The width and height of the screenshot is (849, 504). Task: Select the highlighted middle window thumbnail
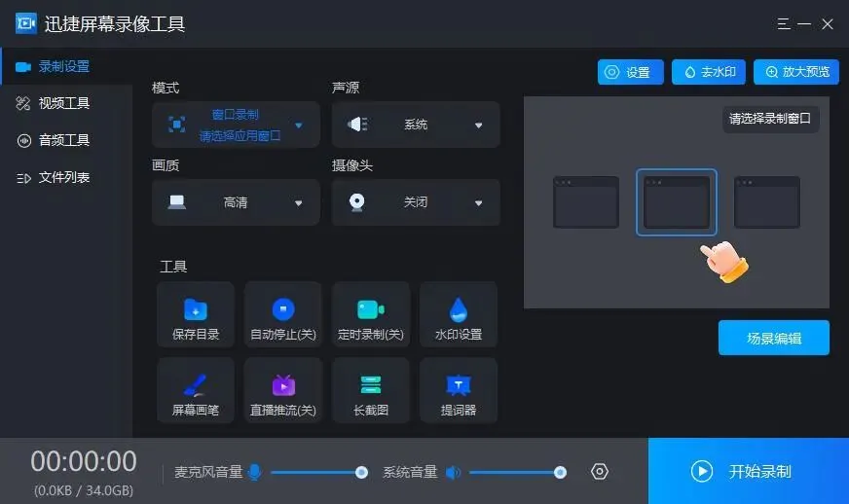[x=677, y=202]
